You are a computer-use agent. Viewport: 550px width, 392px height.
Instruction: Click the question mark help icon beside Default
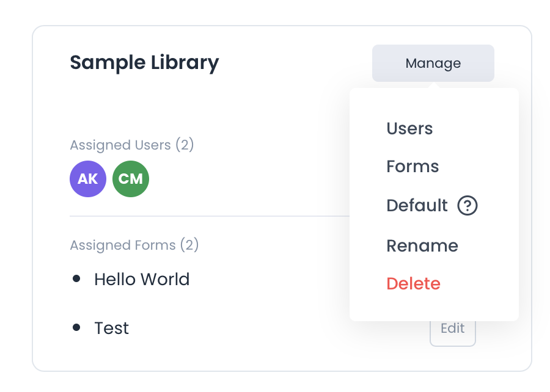[468, 206]
